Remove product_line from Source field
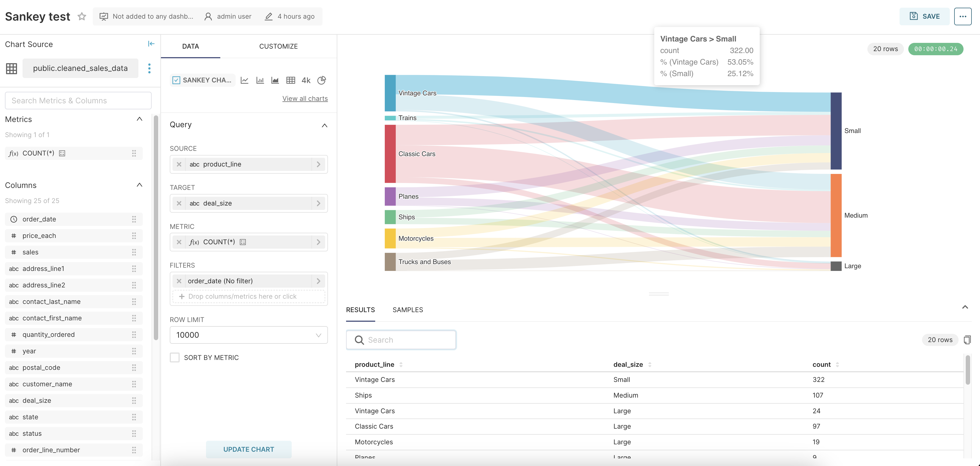The height and width of the screenshot is (466, 980). click(179, 165)
